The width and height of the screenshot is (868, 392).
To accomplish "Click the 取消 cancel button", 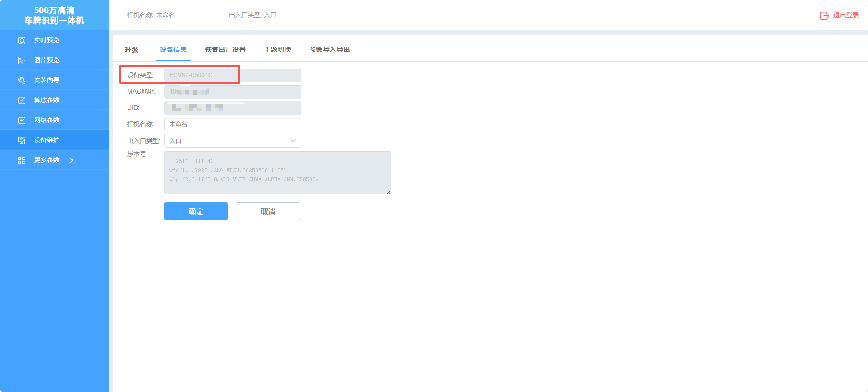I will [x=268, y=211].
